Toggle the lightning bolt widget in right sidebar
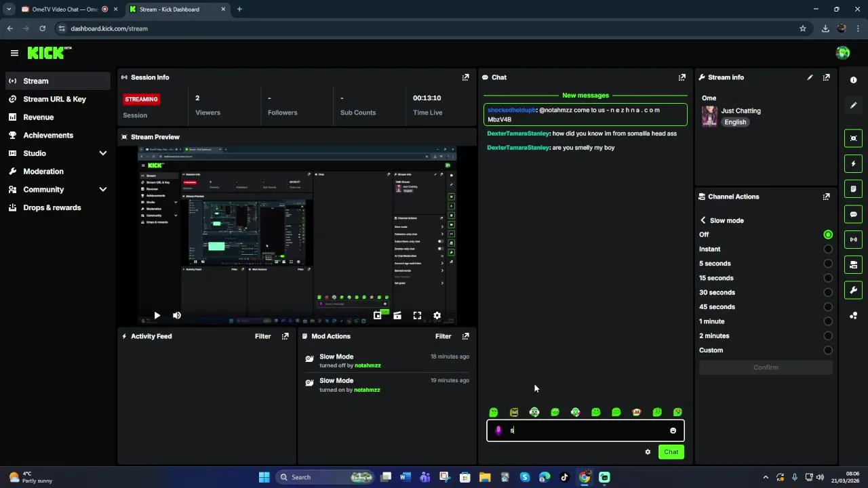Image resolution: width=868 pixels, height=488 pixels. (854, 163)
